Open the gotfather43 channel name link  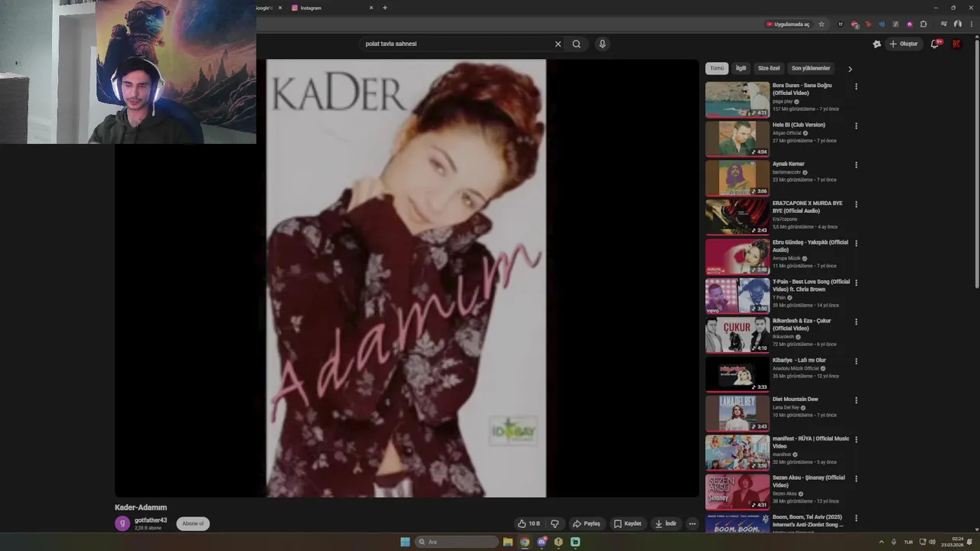pos(151,520)
